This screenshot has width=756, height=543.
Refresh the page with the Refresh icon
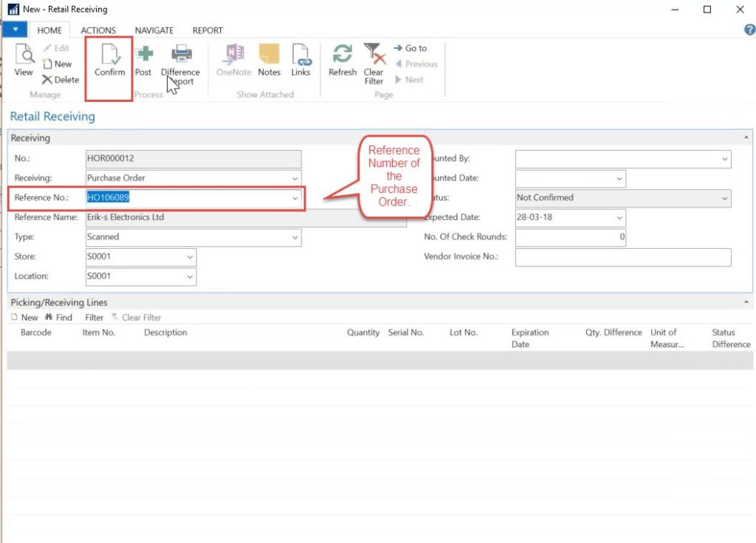tap(342, 63)
